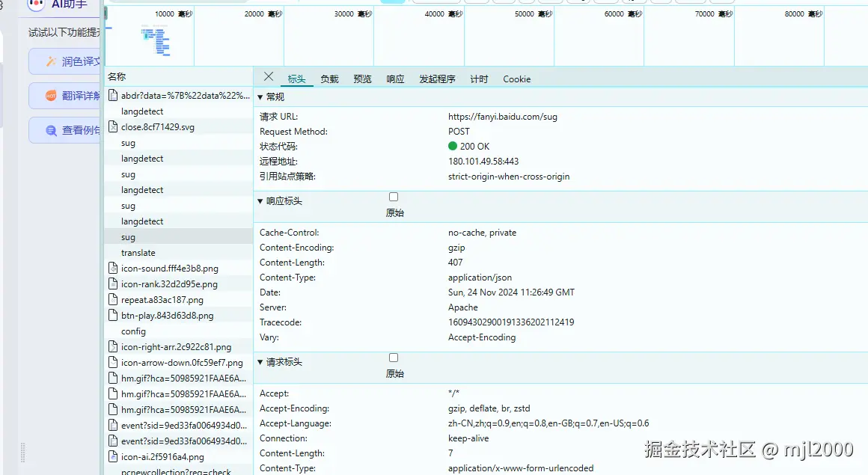Click the 50000 毫秒 timeline marker
The image size is (868, 475).
coord(533,14)
